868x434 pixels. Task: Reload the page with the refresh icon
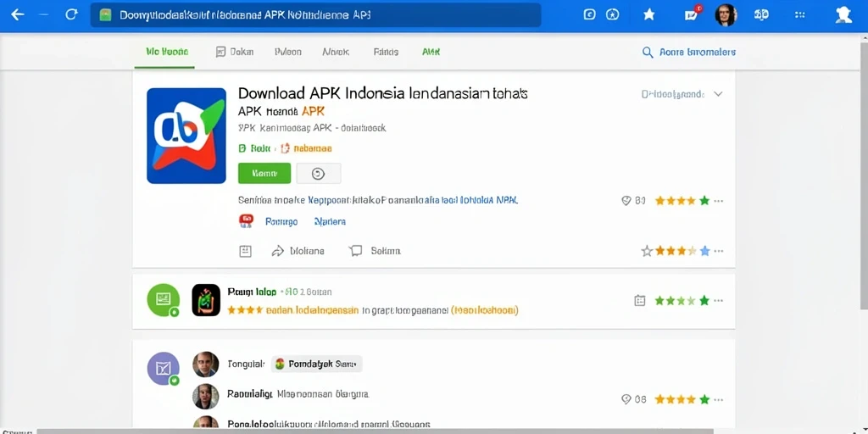pos(71,15)
